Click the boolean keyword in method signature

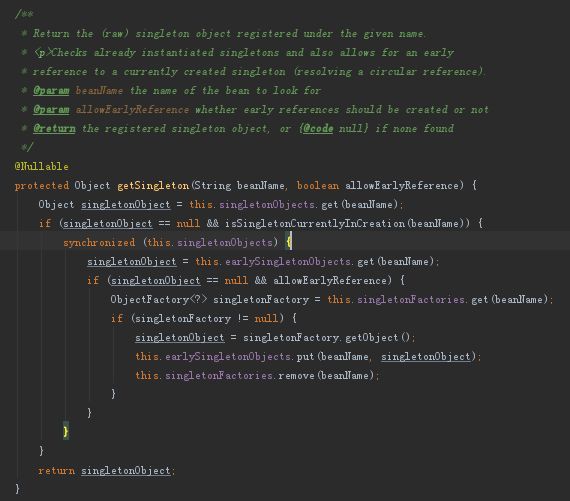point(318,185)
